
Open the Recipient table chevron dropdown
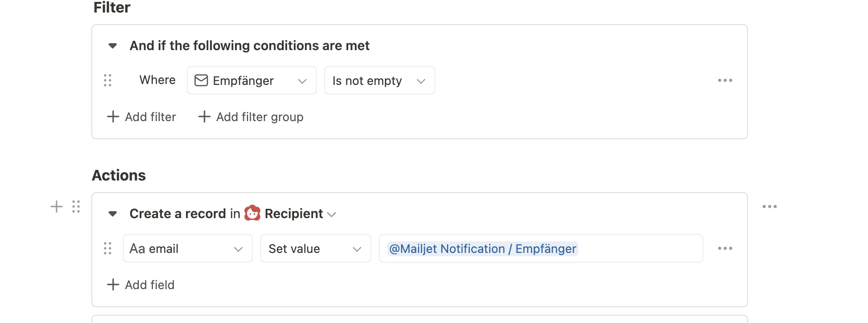click(332, 214)
